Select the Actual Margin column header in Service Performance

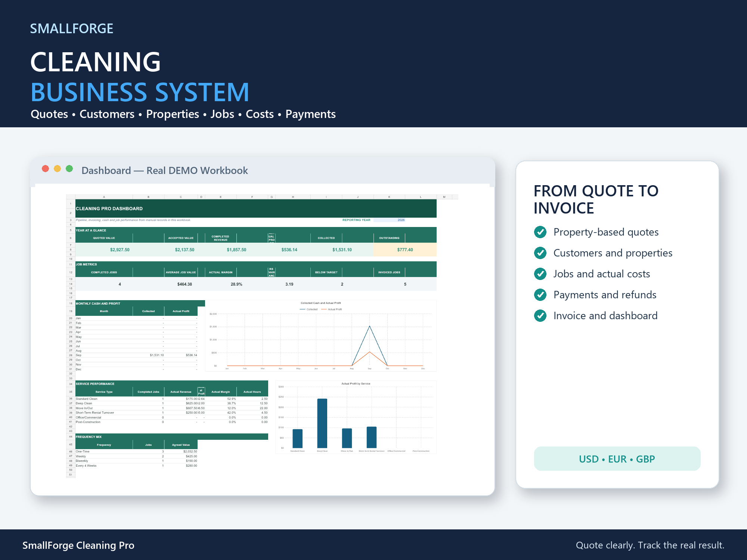220,392
